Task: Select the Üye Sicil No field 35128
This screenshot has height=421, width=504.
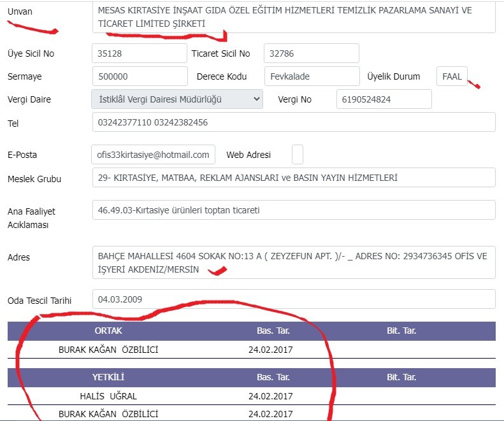Action: click(x=140, y=54)
